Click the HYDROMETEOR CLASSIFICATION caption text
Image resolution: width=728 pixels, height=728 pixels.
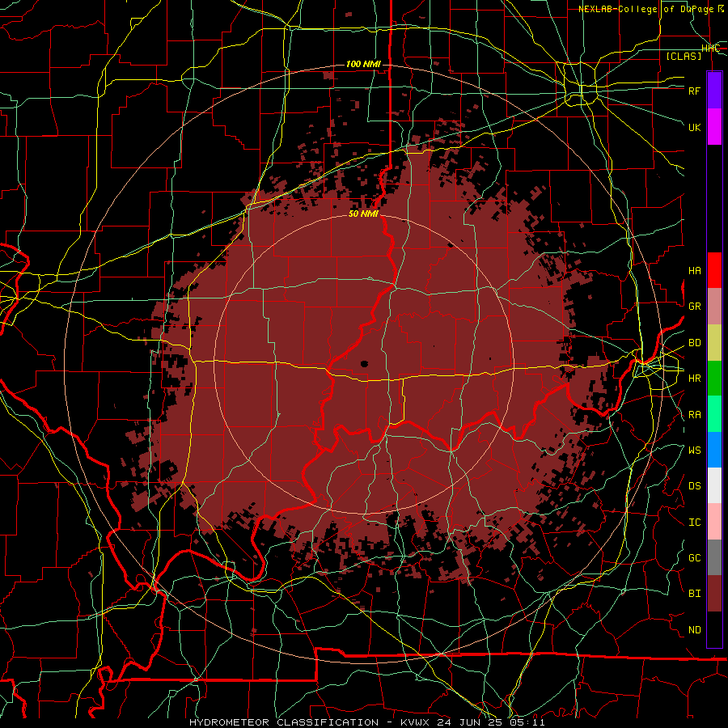(284, 722)
